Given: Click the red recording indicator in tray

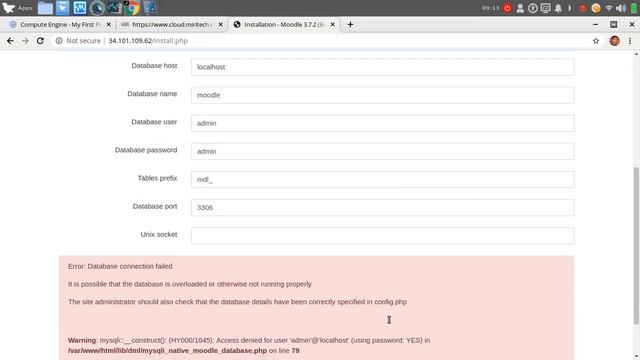Looking at the screenshot, I should (x=583, y=8).
